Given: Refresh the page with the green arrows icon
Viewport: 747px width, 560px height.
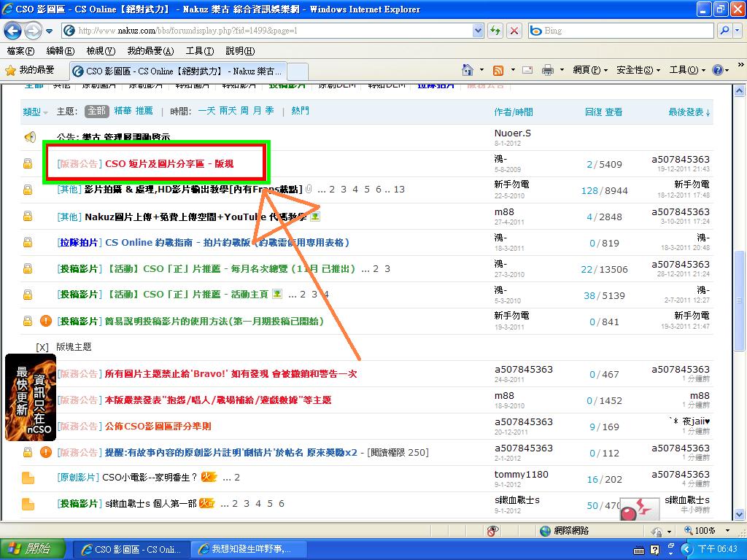Looking at the screenshot, I should click(496, 31).
